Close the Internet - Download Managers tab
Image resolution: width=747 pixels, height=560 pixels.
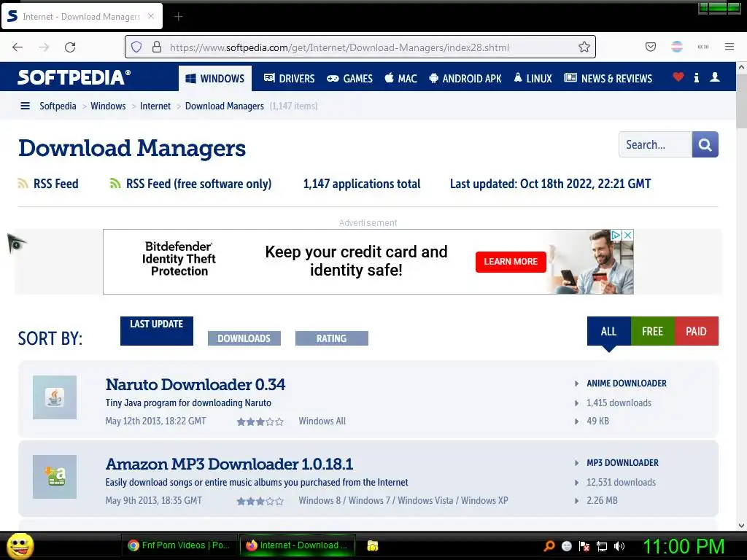tap(151, 16)
